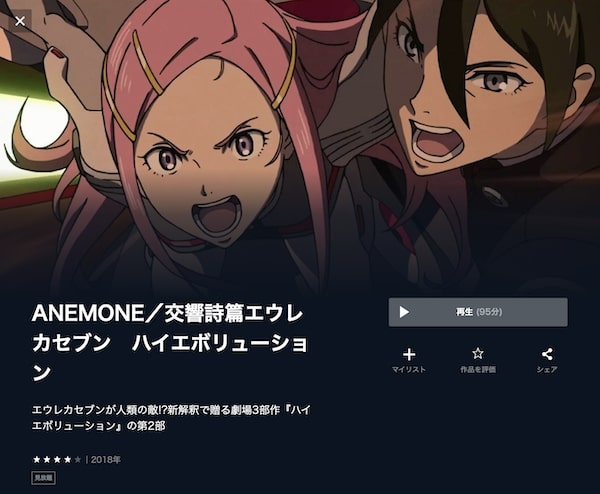Select the second rating star
Screen dimensions: 600x494
point(47,459)
